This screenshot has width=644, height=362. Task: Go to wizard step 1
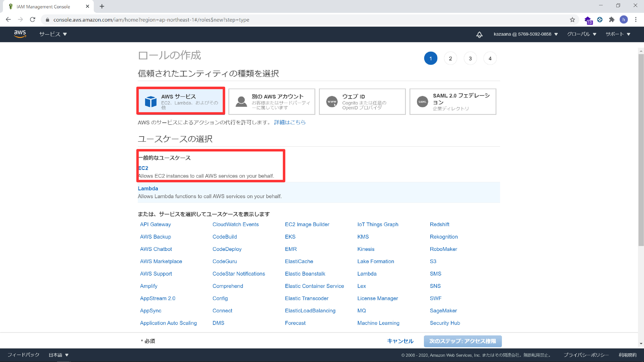tap(431, 58)
